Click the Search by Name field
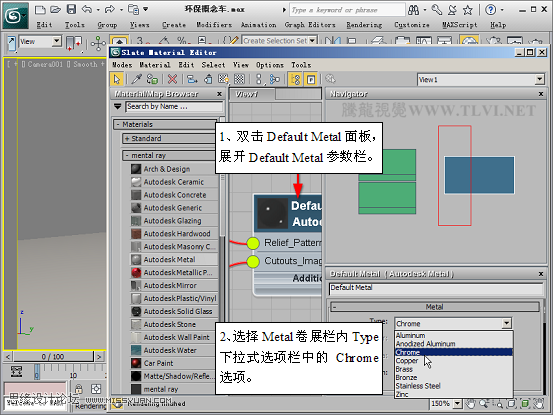553x415 pixels. pyautogui.click(x=174, y=106)
